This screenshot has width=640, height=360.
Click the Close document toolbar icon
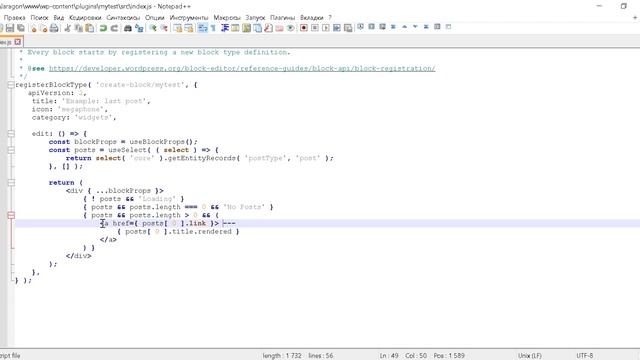coord(33,28)
